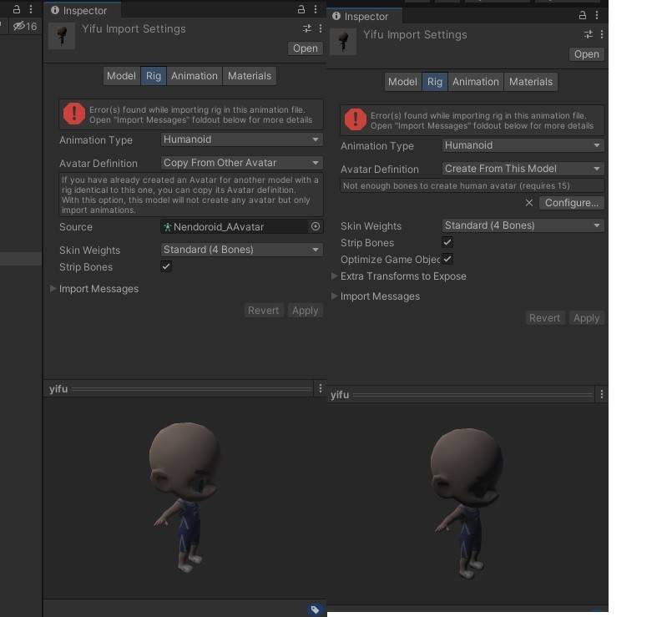
Task: Open Skin Weights dropdown in right Inspector
Action: [523, 225]
